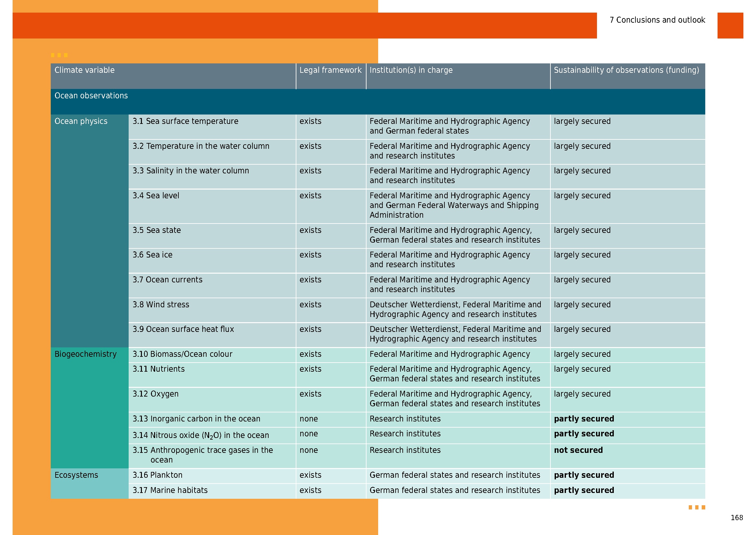756x535 pixels.
Task: Click 'largely secured' in Sea surface temperature row
Action: tap(582, 121)
